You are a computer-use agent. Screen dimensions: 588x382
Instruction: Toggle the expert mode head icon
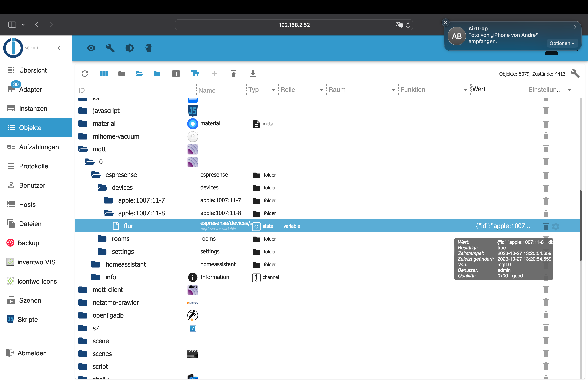point(148,48)
